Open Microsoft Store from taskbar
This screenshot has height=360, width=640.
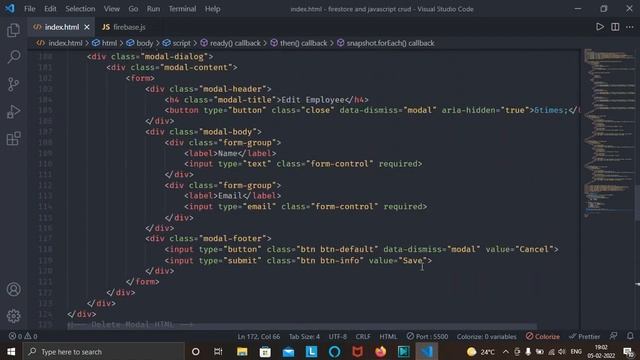coord(265,351)
